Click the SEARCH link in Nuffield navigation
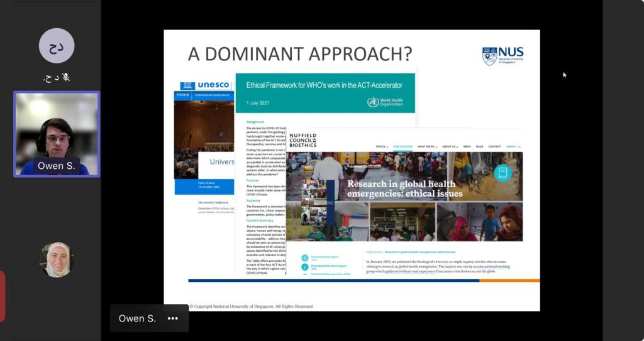The width and height of the screenshot is (644, 341). [x=513, y=146]
